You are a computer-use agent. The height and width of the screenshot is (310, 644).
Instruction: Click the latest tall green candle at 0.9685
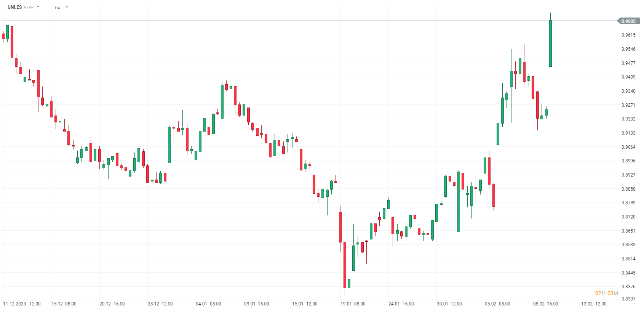[550, 43]
